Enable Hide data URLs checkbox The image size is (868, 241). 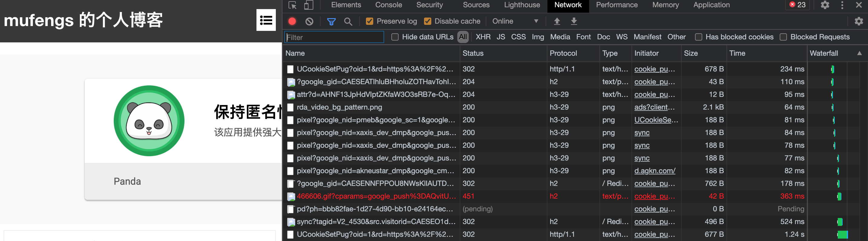(395, 37)
